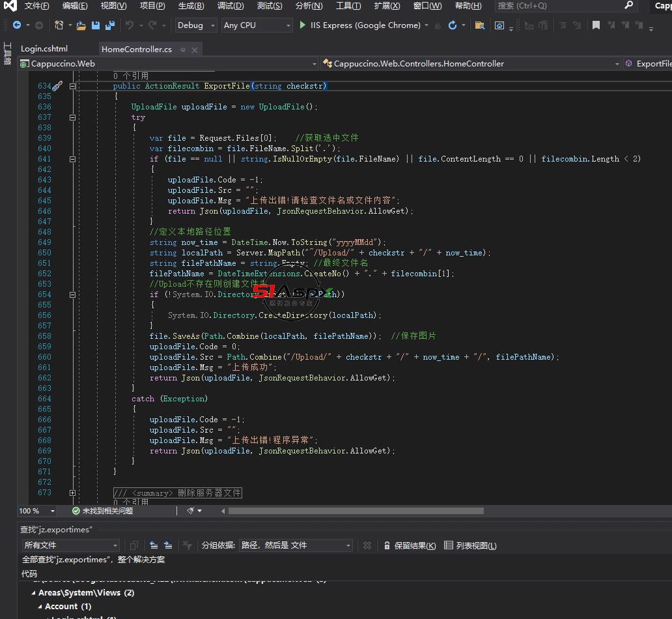
Task: Switch to the HomeController.cs tab
Action: [x=137, y=50]
